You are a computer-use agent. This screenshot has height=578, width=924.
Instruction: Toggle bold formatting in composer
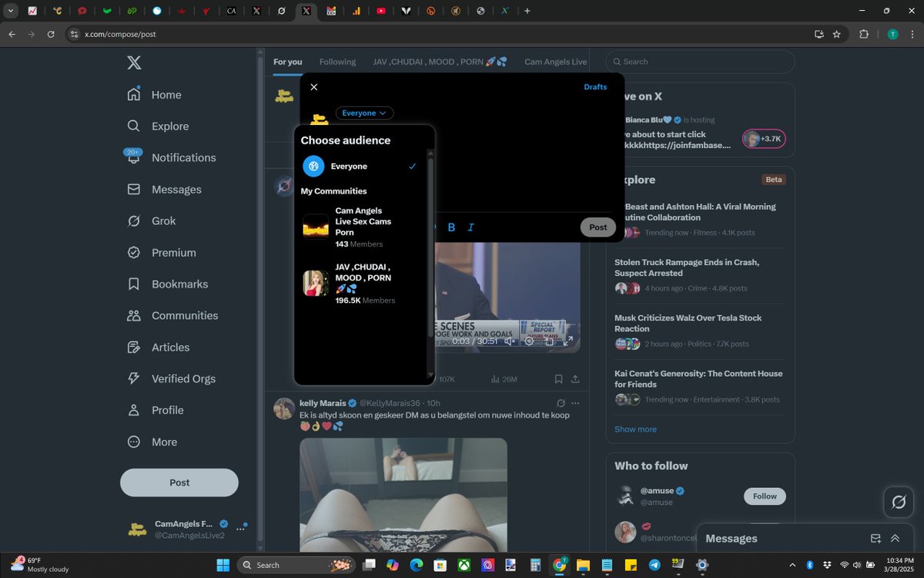pos(451,227)
